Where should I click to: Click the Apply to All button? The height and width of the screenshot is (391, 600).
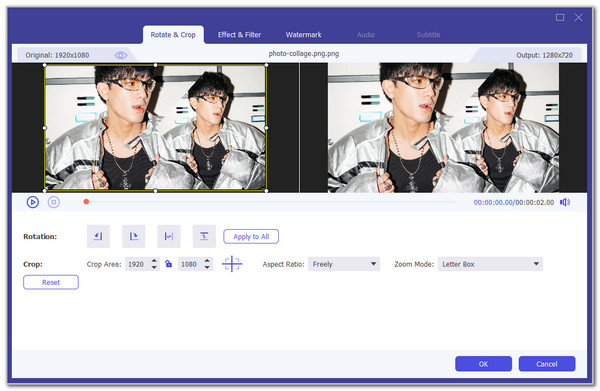(251, 236)
